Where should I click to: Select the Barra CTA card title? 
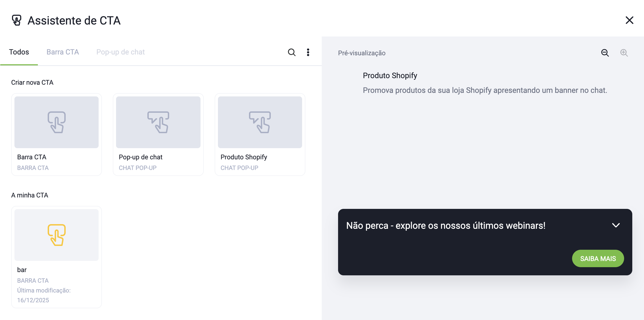32,157
